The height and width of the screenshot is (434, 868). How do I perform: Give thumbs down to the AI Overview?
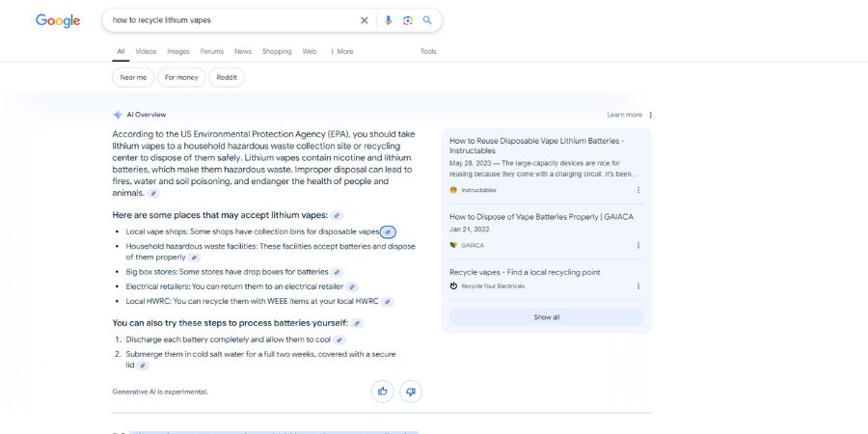point(411,392)
